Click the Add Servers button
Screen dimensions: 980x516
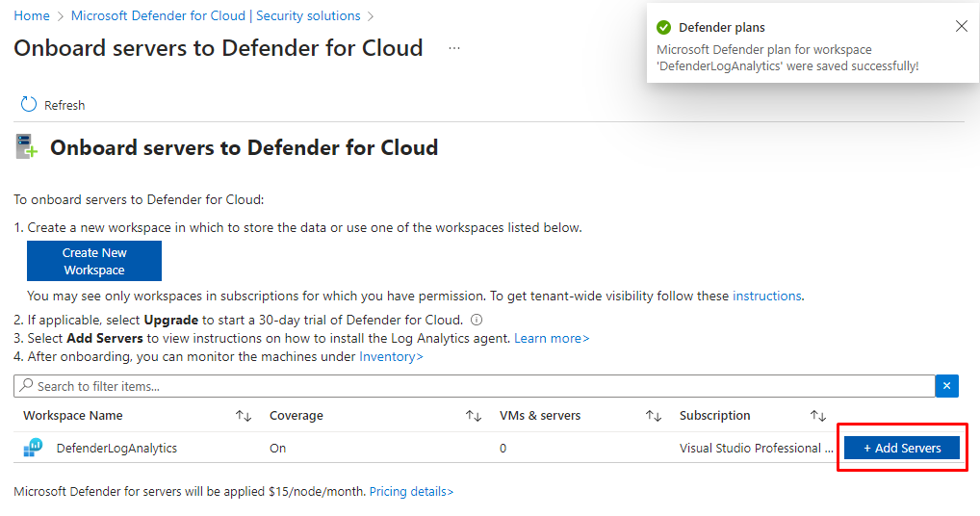coord(902,448)
